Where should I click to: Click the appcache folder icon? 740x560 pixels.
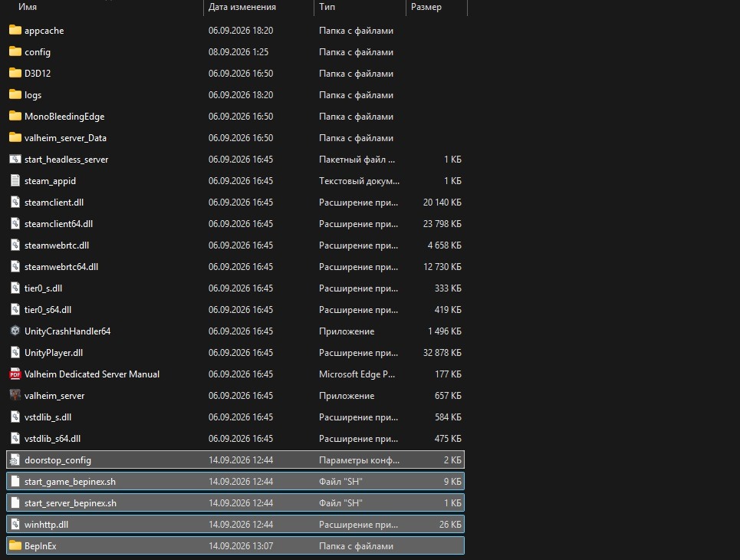pyautogui.click(x=15, y=30)
